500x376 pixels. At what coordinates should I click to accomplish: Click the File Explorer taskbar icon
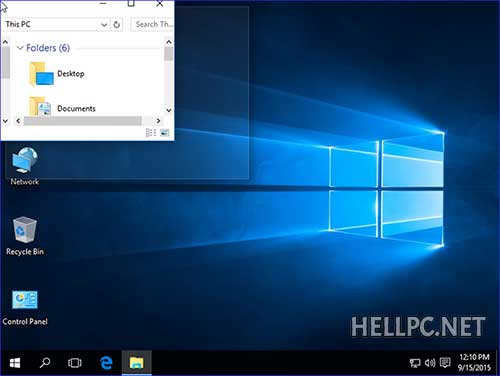(137, 363)
